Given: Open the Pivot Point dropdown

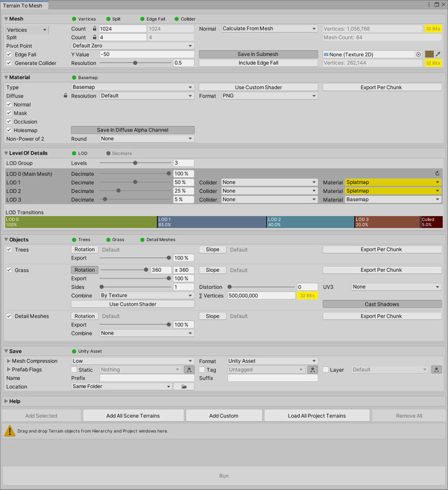Looking at the screenshot, I should coord(133,46).
